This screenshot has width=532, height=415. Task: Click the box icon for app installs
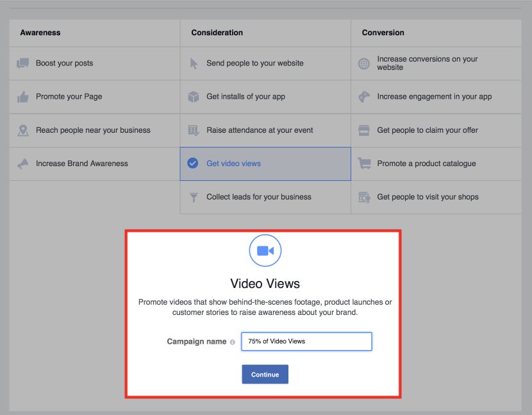[194, 97]
